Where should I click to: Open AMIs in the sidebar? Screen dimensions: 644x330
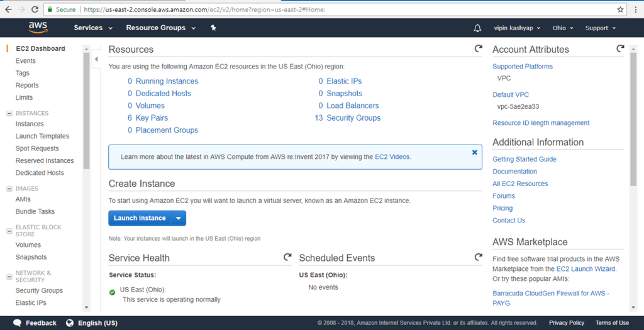click(23, 199)
